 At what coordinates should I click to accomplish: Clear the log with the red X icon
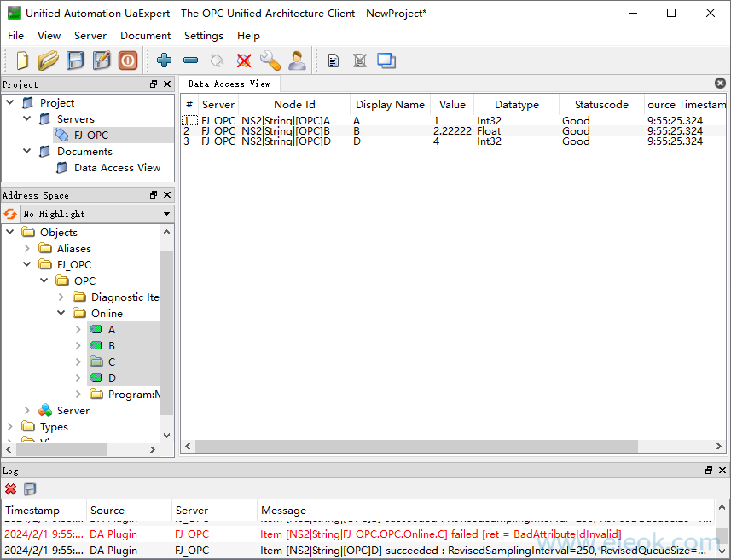point(10,488)
